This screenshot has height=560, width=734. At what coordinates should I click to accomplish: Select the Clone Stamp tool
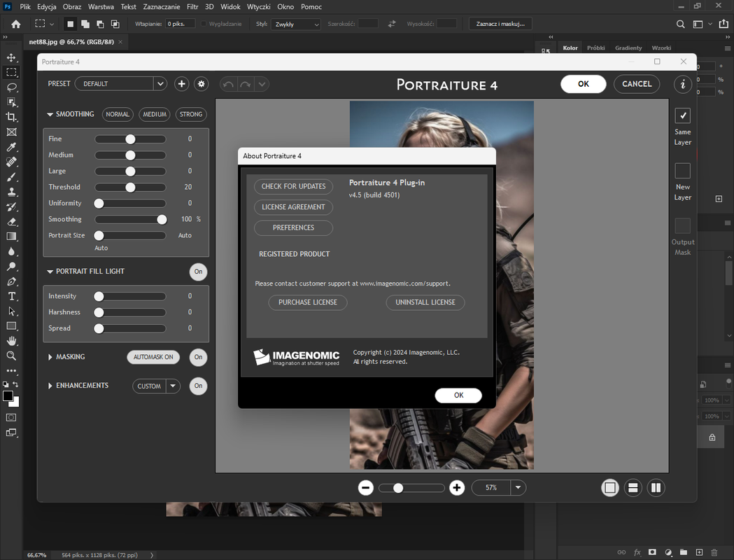tap(11, 192)
